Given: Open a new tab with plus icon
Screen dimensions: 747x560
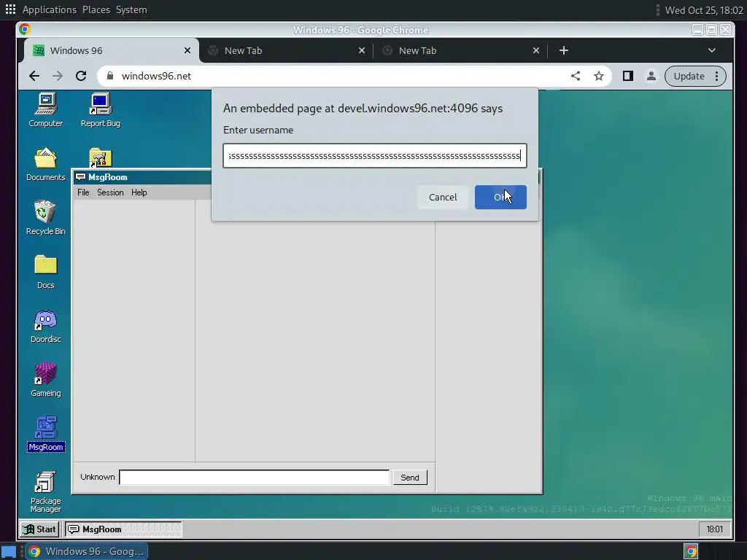Looking at the screenshot, I should tap(564, 50).
